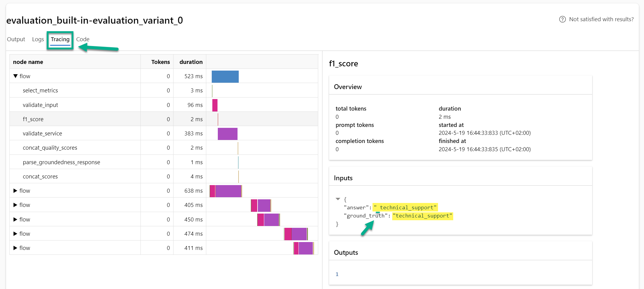
Task: Switch to the Code tab
Action: 83,39
